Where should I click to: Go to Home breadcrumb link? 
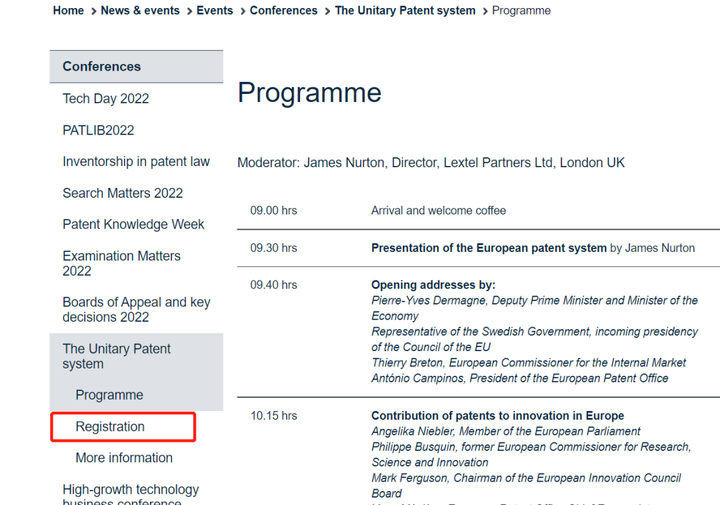tap(68, 11)
